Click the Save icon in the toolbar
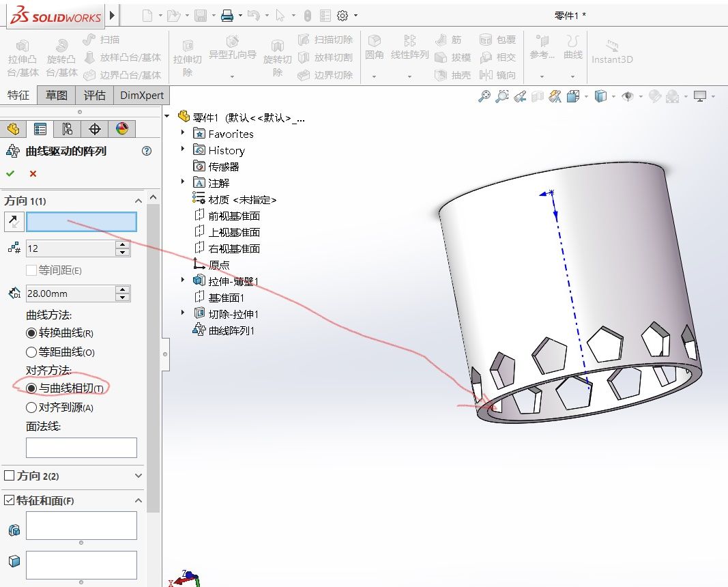728x587 pixels. coord(201,16)
